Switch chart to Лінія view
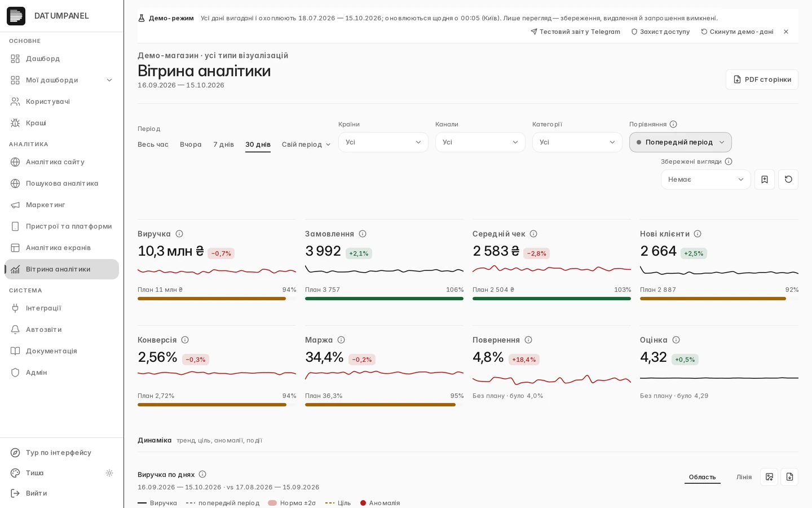This screenshot has height=508, width=812. pyautogui.click(x=744, y=477)
